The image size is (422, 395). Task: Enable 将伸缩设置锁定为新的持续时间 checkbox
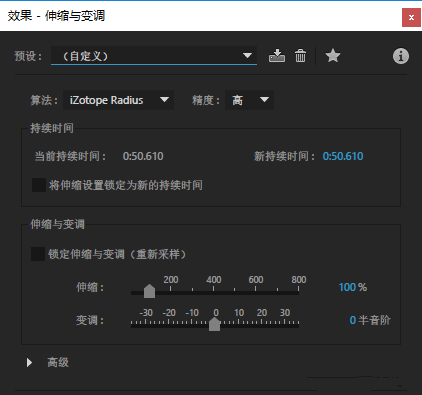point(39,185)
